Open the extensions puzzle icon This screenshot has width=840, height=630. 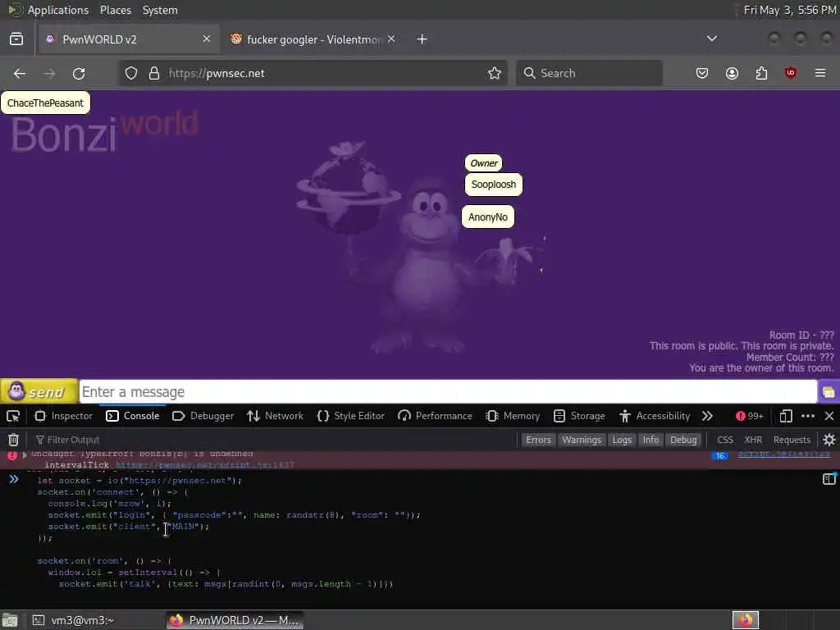tap(761, 73)
